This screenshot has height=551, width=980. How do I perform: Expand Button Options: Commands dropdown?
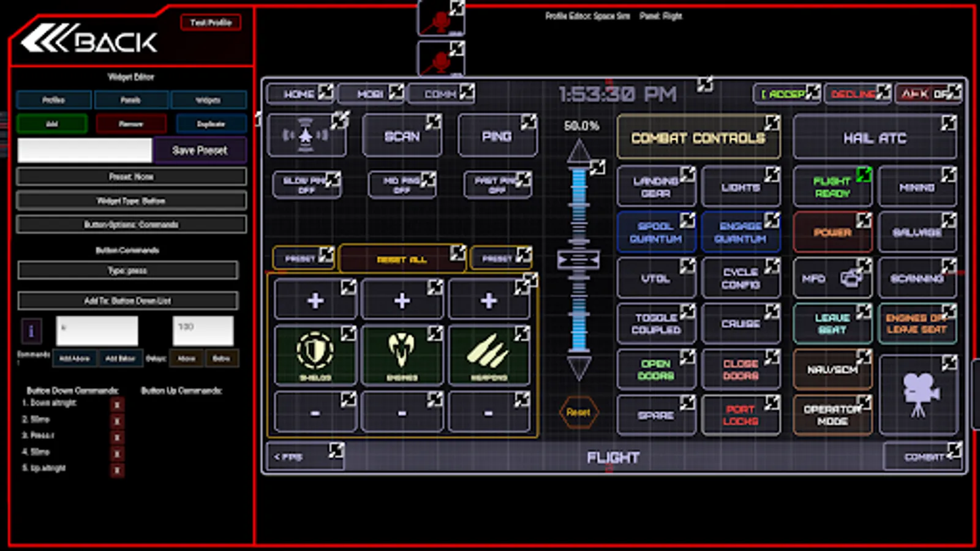[x=131, y=224]
